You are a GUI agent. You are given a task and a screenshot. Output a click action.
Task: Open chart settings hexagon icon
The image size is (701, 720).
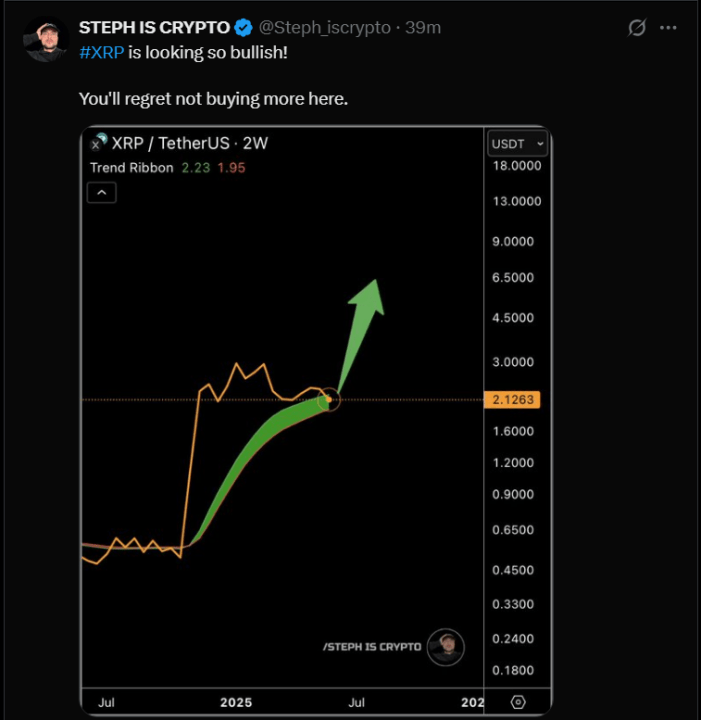(518, 702)
